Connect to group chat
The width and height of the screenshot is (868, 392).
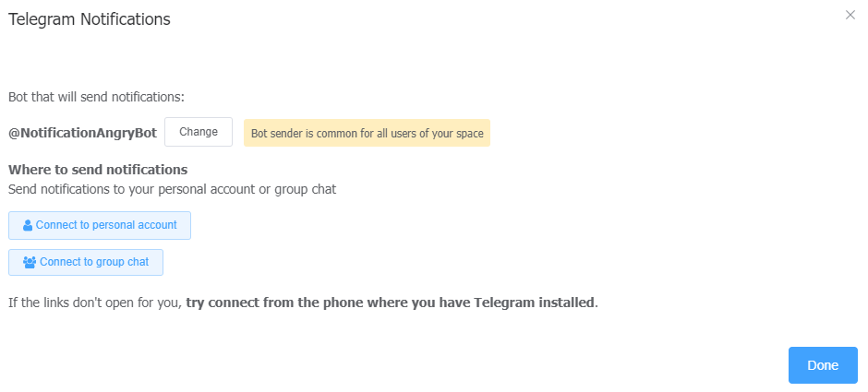(x=86, y=262)
